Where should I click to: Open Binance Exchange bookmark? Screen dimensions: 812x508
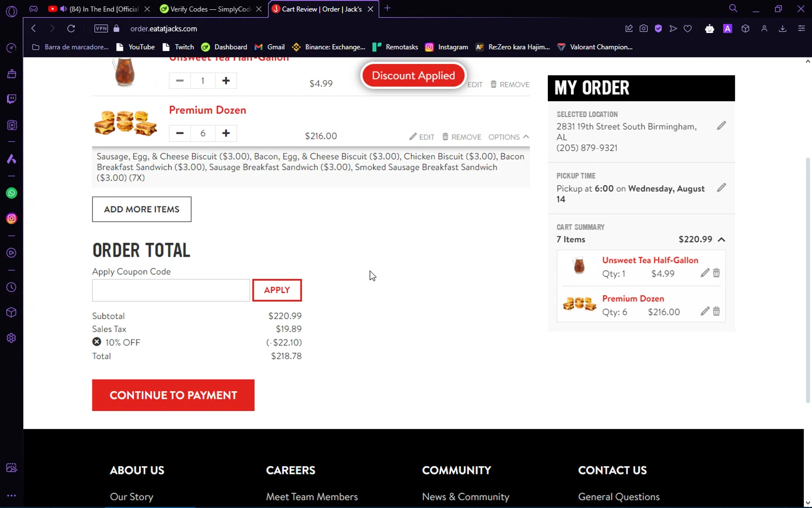pos(329,47)
